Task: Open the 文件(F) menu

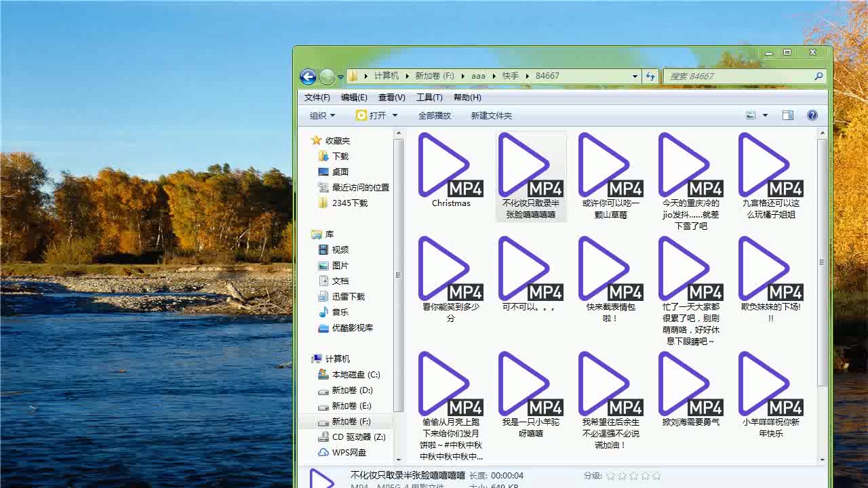Action: coord(317,97)
